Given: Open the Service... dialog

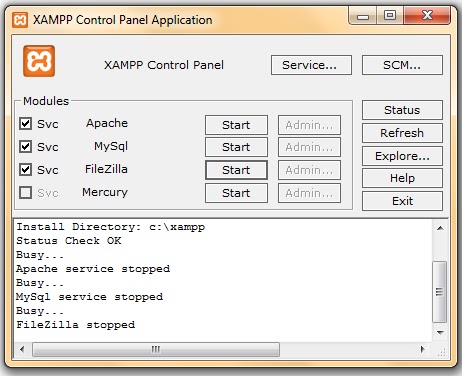Looking at the screenshot, I should (x=311, y=65).
